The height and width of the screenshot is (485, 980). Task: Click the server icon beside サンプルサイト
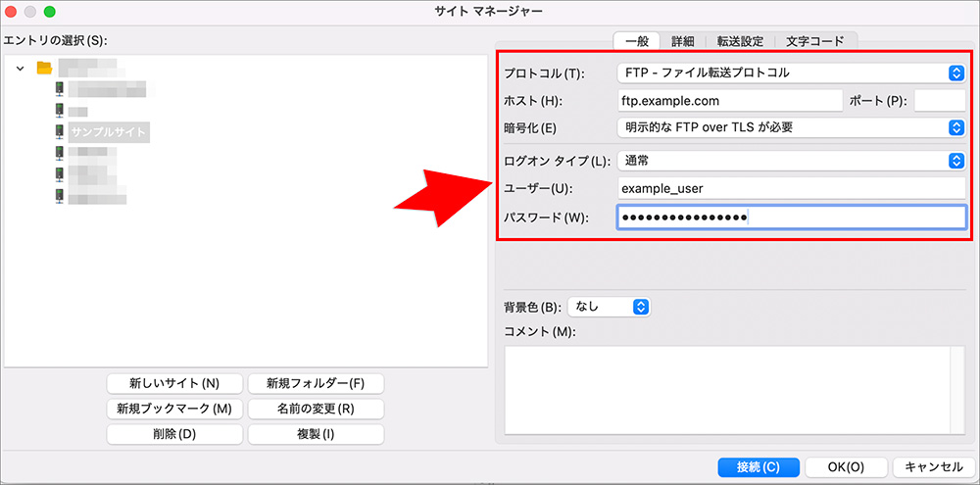tap(60, 132)
